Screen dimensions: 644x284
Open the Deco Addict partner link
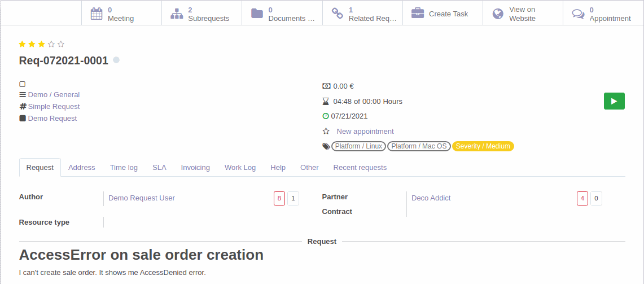[x=431, y=198]
